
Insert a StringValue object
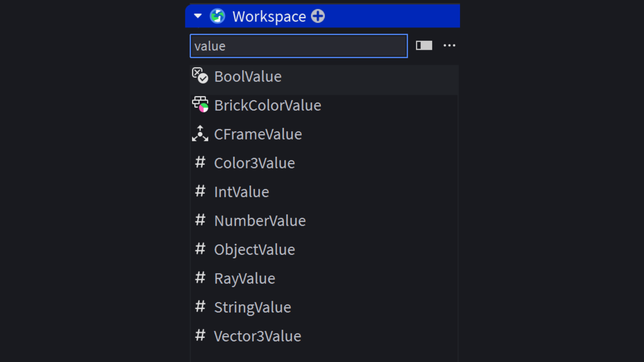click(252, 307)
